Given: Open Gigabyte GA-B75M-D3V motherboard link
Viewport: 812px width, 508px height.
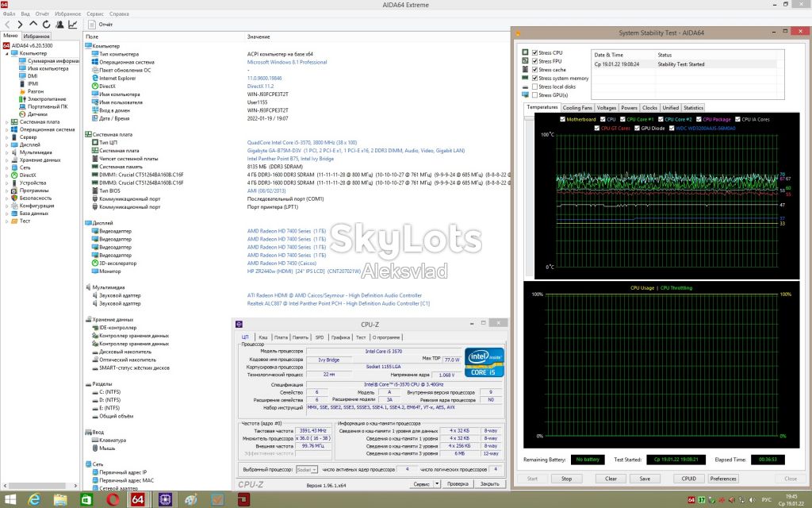Looking at the screenshot, I should tap(356, 151).
